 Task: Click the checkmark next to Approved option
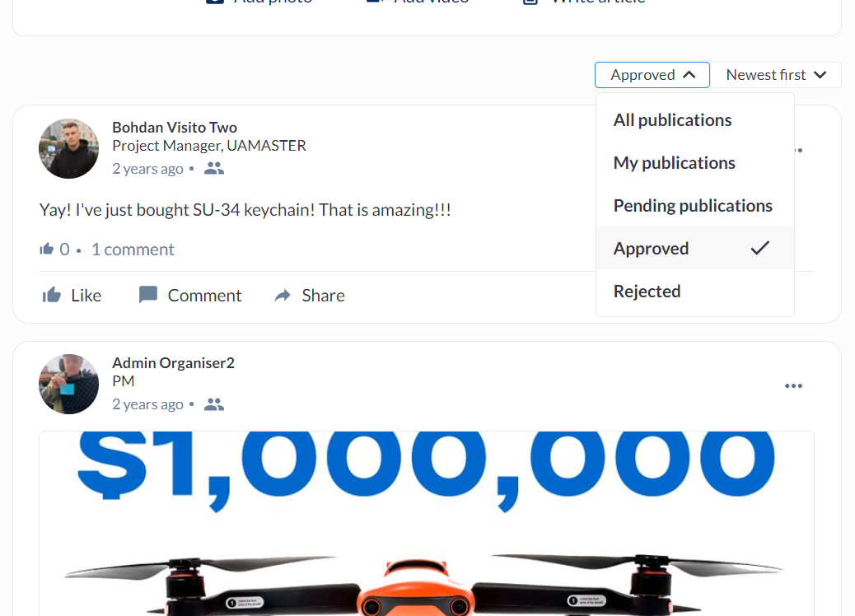759,248
